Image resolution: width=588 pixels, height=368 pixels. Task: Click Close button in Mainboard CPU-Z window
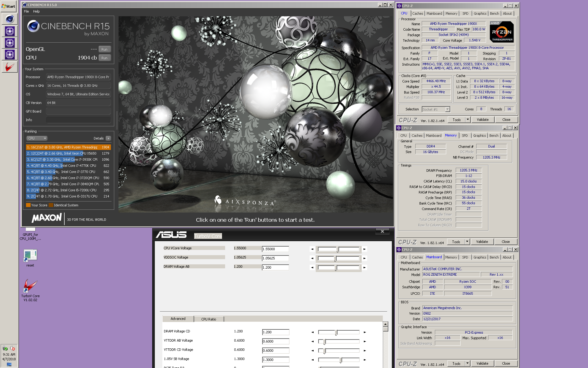[x=506, y=363]
